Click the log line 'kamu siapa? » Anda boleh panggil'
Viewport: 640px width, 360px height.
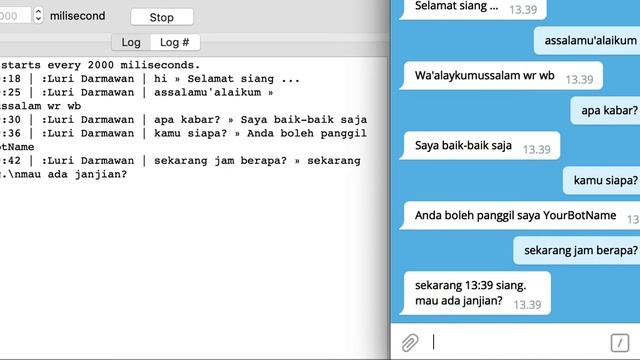tap(184, 133)
